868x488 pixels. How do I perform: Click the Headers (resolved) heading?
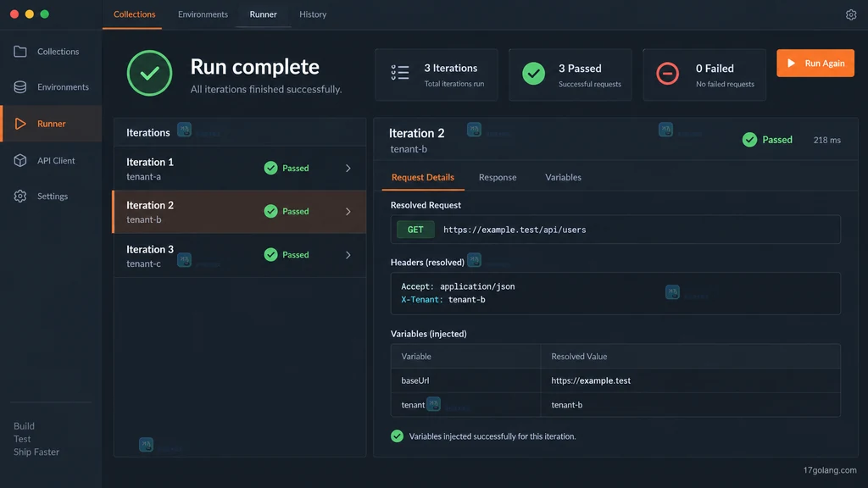click(x=427, y=263)
